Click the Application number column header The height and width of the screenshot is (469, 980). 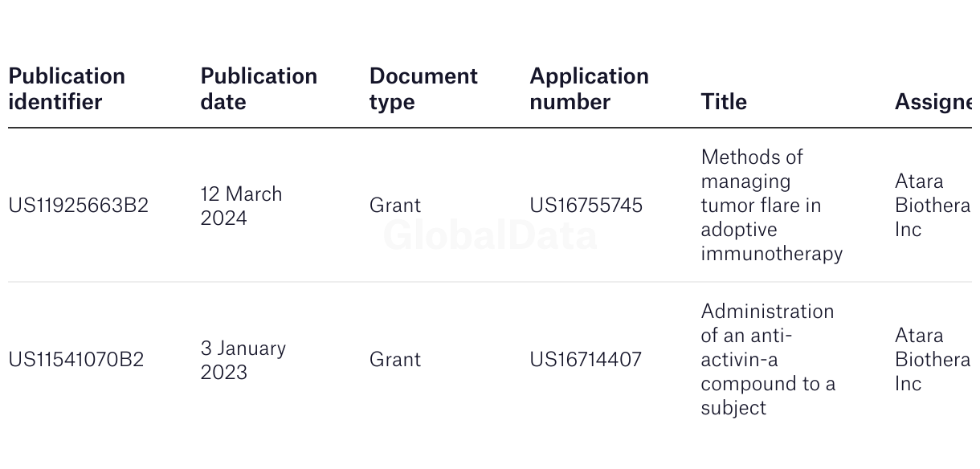tap(589, 88)
